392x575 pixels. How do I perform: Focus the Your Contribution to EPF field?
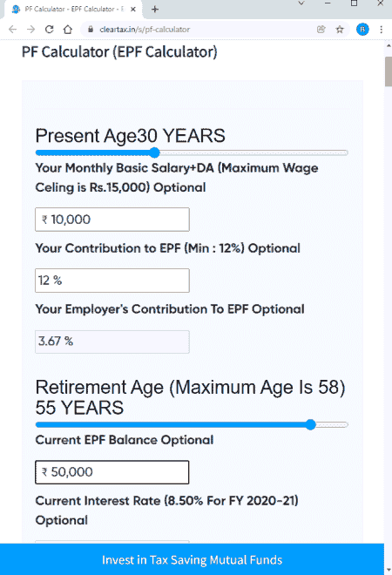[112, 281]
